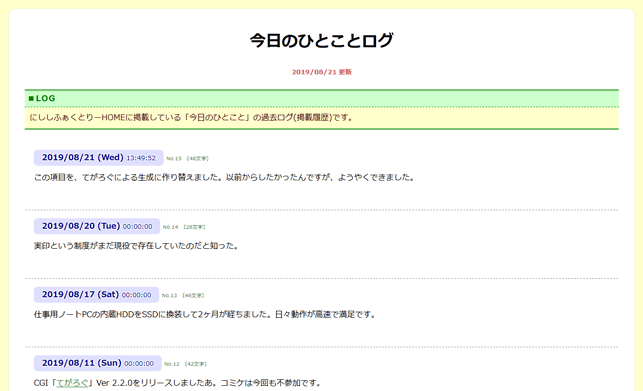Click the red 2019/08/21 更新 text

tap(322, 72)
